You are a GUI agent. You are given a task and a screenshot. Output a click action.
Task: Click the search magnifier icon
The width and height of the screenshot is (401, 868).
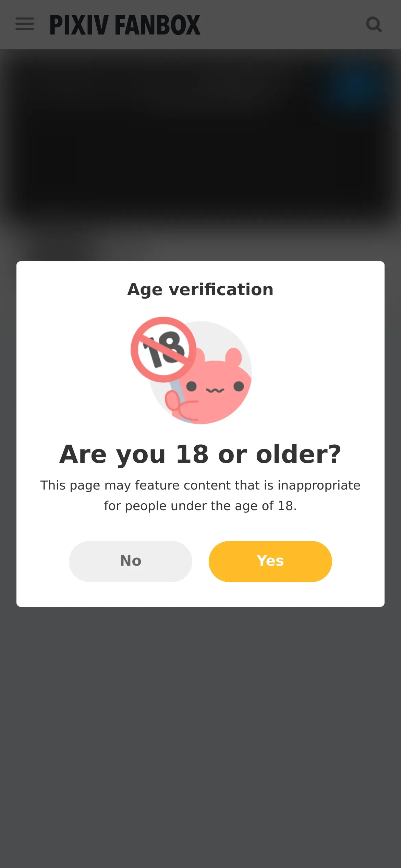click(374, 24)
